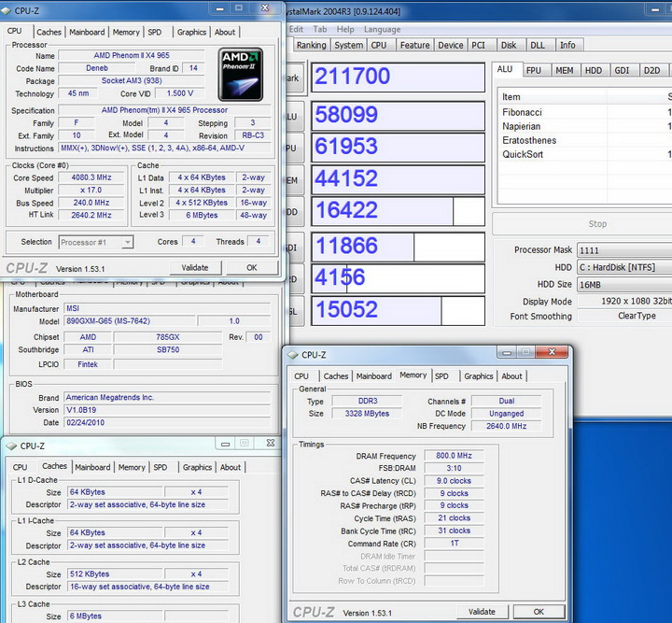Open the CrystalMark Language menu
The width and height of the screenshot is (672, 623).
click(382, 29)
